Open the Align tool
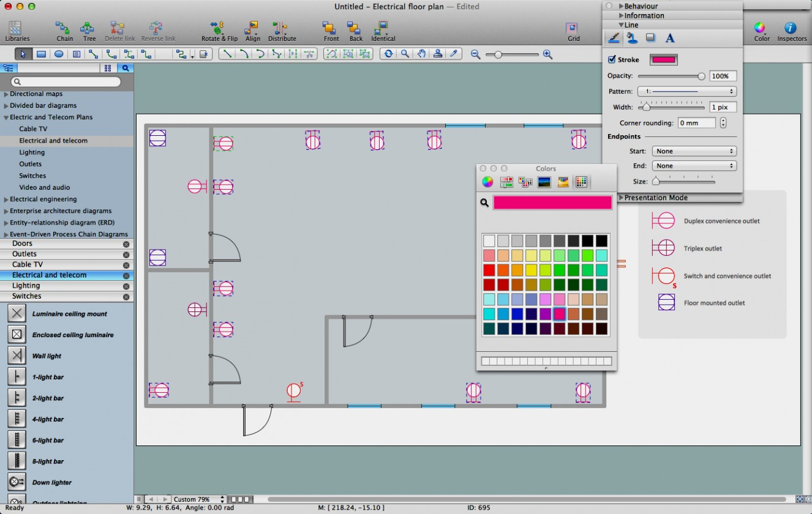This screenshot has width=812, height=514. click(252, 29)
